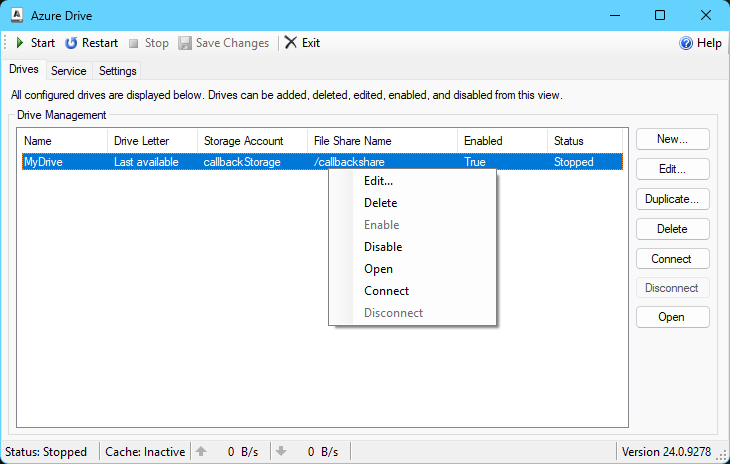Click the Restart service icon

pyautogui.click(x=71, y=43)
